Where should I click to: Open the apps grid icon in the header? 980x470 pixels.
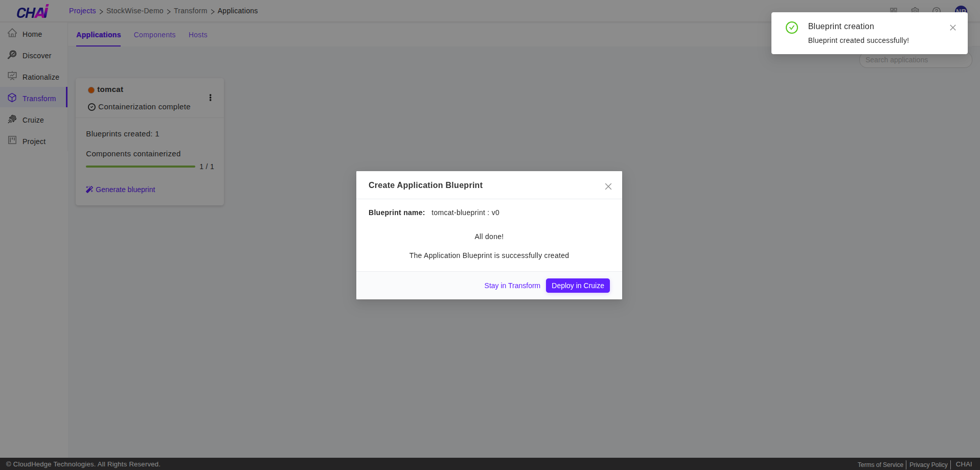tap(894, 11)
